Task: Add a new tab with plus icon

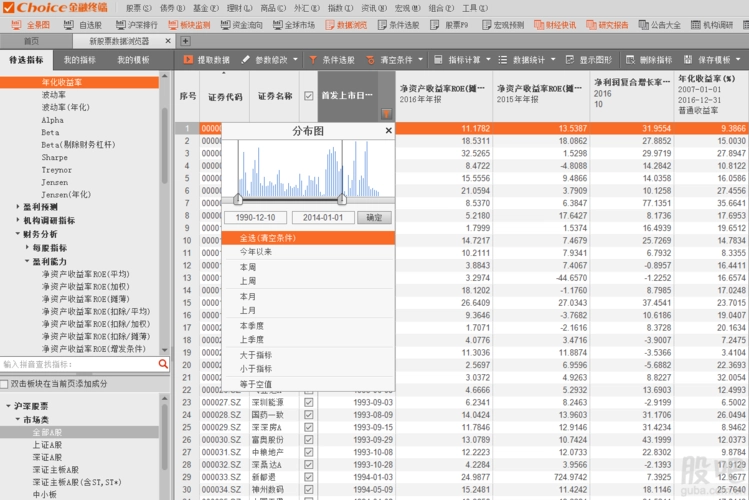Action: point(185,41)
